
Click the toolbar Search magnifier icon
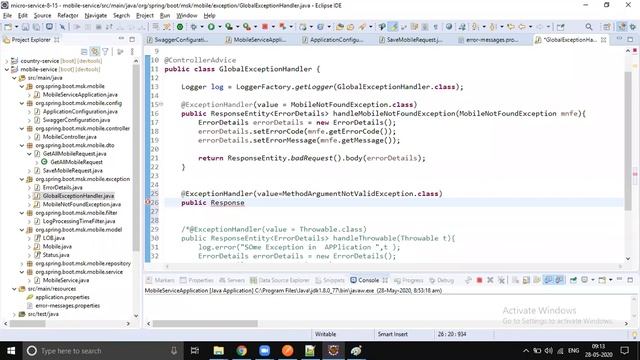(589, 27)
